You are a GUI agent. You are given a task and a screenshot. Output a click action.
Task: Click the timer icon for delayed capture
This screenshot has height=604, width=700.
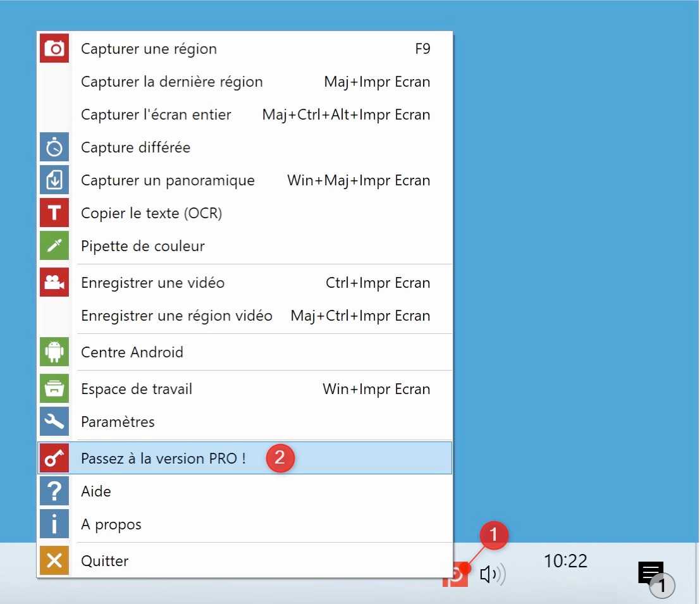(54, 147)
